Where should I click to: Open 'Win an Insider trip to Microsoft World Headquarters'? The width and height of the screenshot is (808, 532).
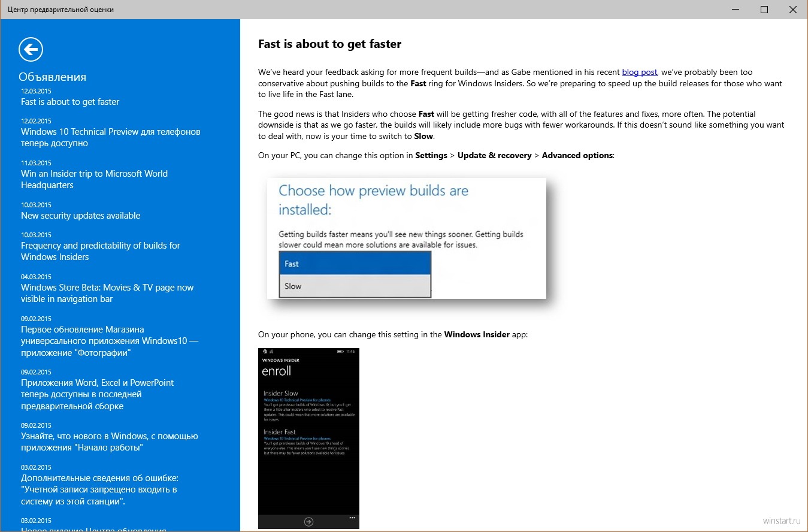[94, 179]
